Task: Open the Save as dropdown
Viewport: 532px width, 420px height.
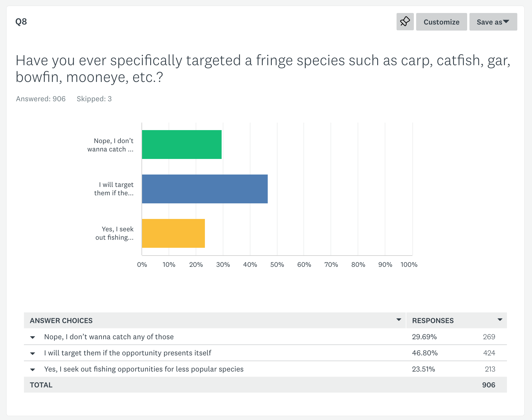Action: click(493, 22)
